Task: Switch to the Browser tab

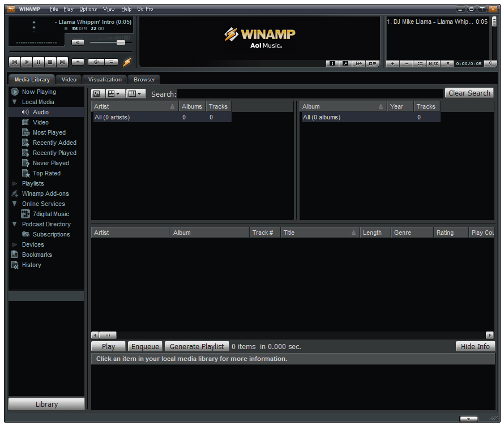Action: pyautogui.click(x=144, y=79)
